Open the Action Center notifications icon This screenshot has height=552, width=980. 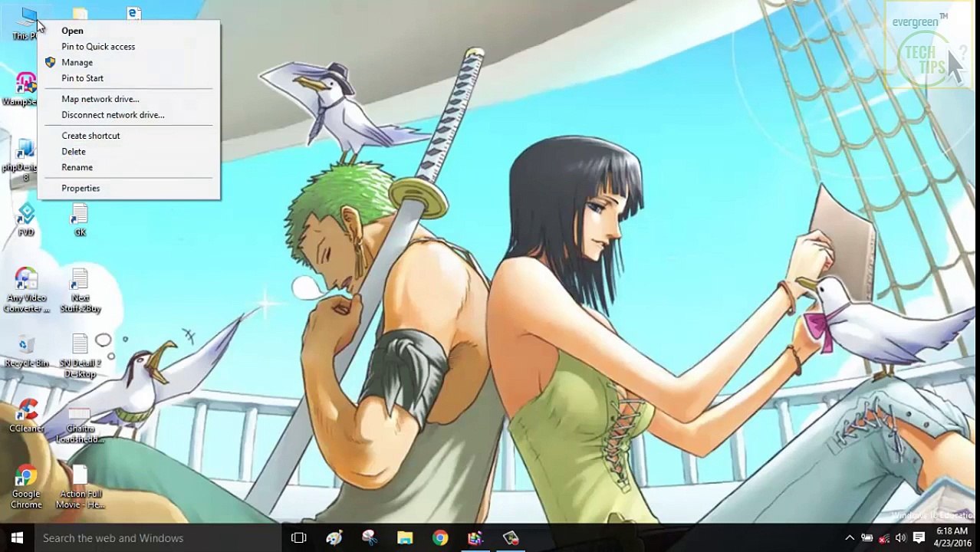click(919, 538)
